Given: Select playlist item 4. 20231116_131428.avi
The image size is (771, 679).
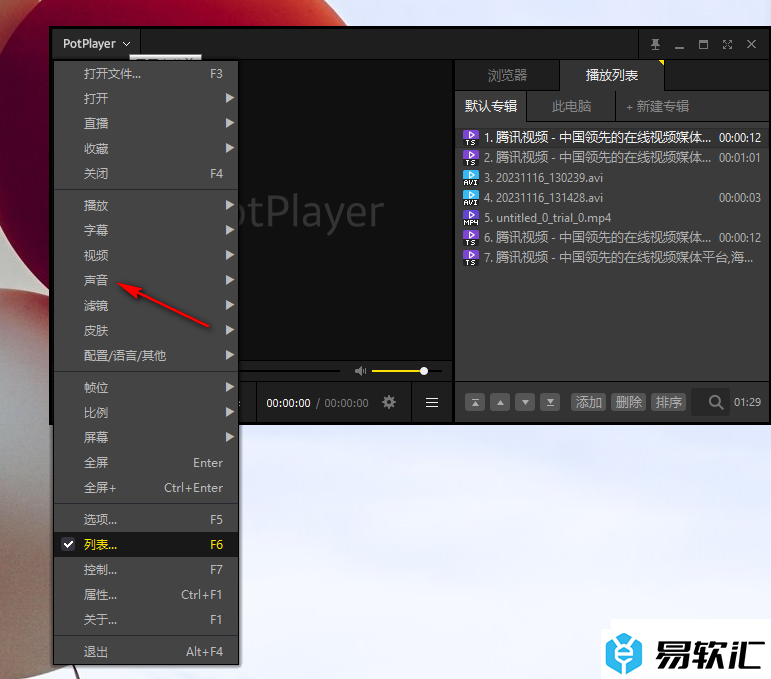Looking at the screenshot, I should pos(612,198).
